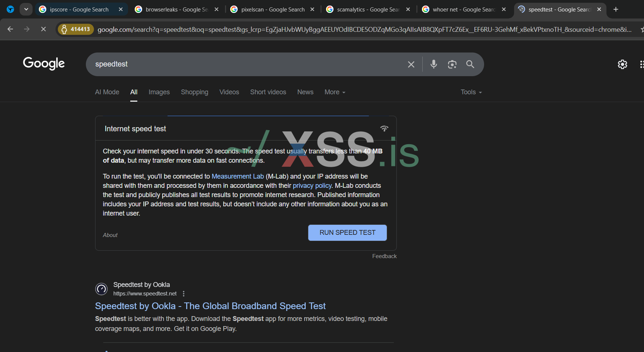This screenshot has height=352, width=644.
Task: Click the Speedtest by Ookla favicon
Action: pos(101,289)
